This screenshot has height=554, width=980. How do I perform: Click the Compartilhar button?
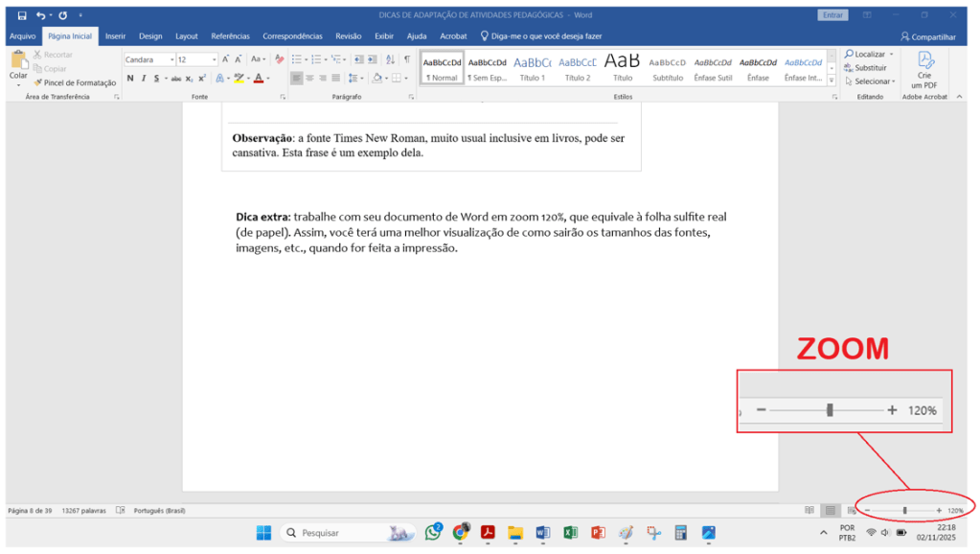[x=929, y=36]
